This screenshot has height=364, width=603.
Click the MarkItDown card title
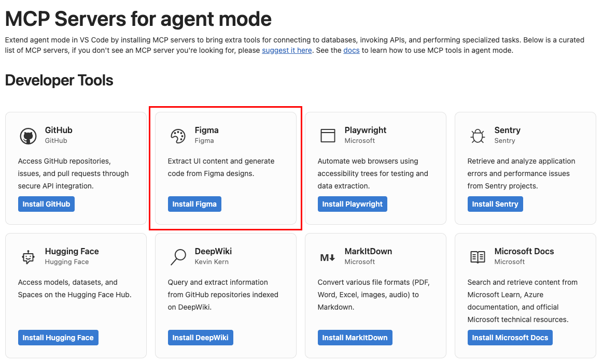click(x=368, y=251)
